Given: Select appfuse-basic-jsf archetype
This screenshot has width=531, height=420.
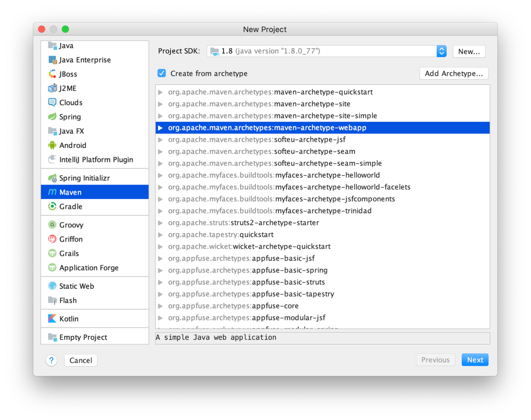Looking at the screenshot, I should click(323, 258).
